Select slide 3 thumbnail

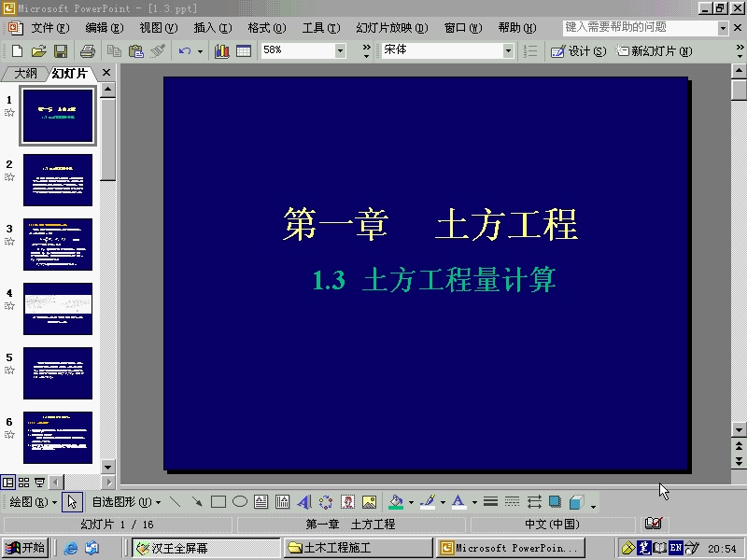58,245
